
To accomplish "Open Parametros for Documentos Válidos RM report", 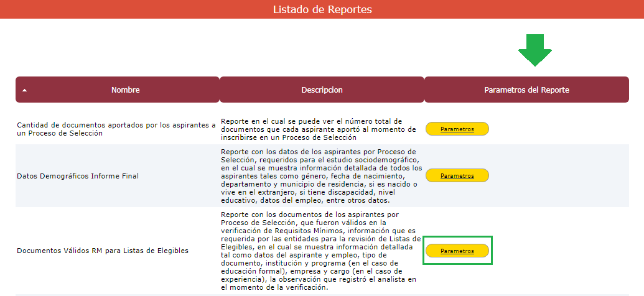I will tap(457, 251).
